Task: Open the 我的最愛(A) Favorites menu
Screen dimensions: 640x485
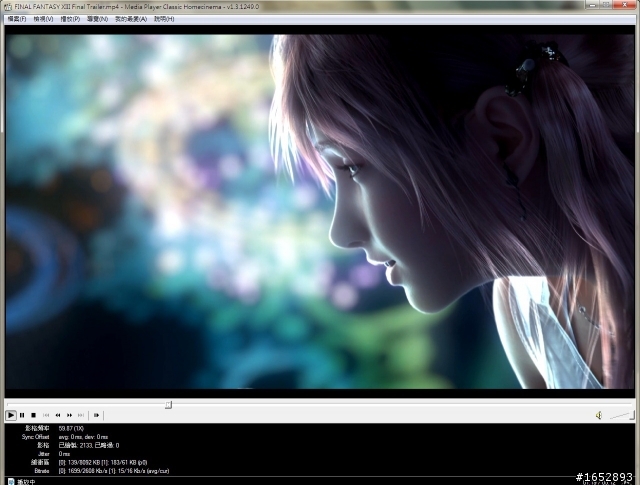Action: pyautogui.click(x=131, y=19)
